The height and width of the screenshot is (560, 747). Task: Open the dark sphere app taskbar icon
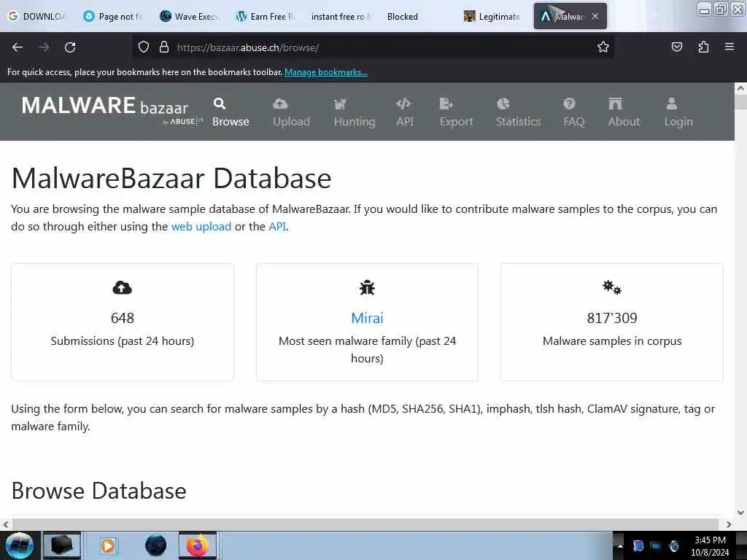click(x=155, y=545)
